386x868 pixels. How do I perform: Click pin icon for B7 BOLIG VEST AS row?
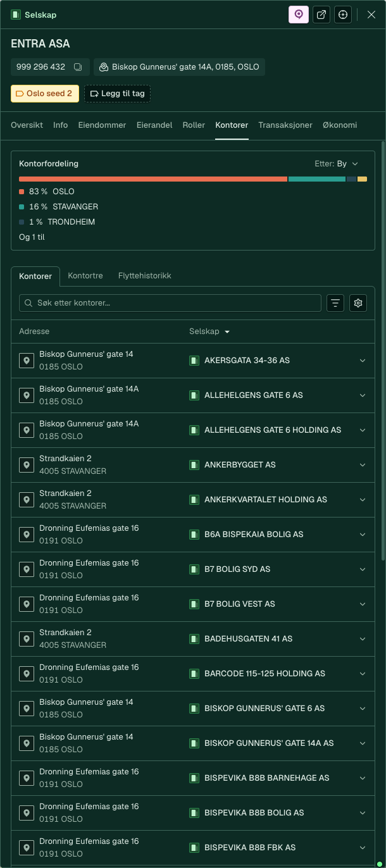click(x=27, y=604)
